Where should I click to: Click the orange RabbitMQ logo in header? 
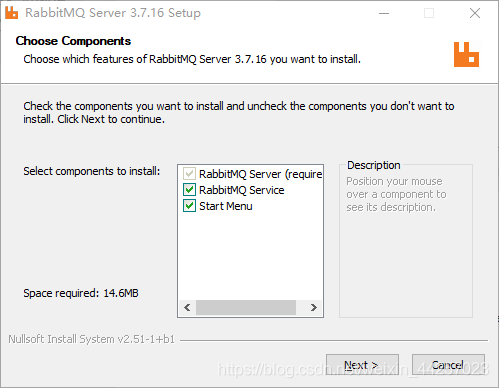click(466, 54)
